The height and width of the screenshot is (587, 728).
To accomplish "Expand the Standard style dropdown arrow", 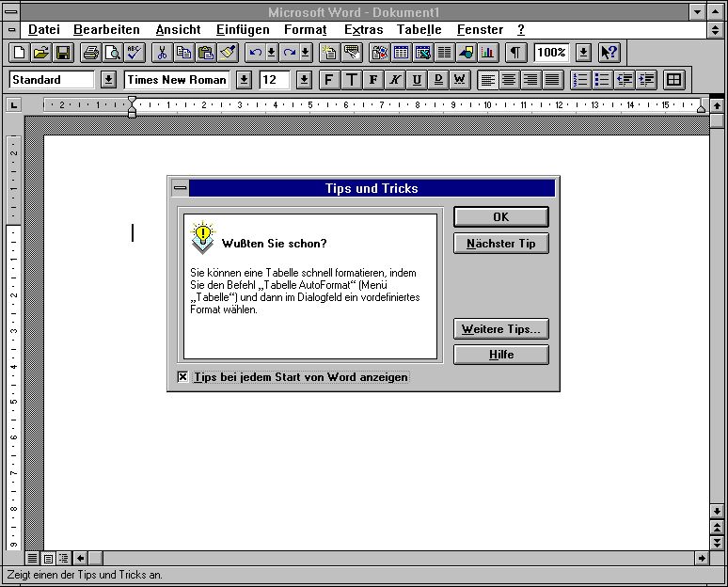I will 108,80.
